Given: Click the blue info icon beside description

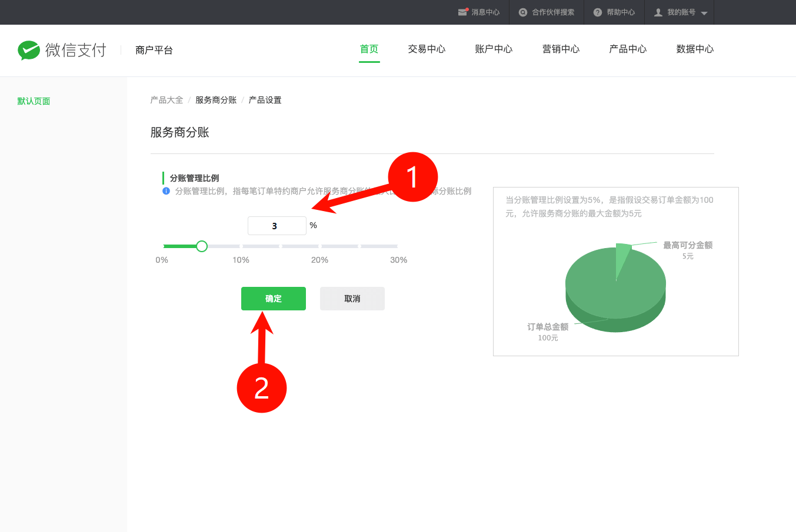Looking at the screenshot, I should point(166,191).
